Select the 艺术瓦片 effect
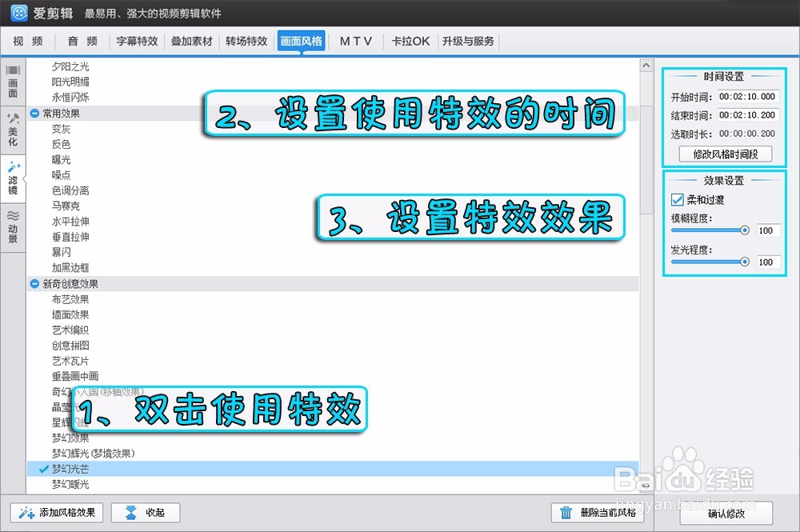Image resolution: width=800 pixels, height=532 pixels. pos(70,361)
